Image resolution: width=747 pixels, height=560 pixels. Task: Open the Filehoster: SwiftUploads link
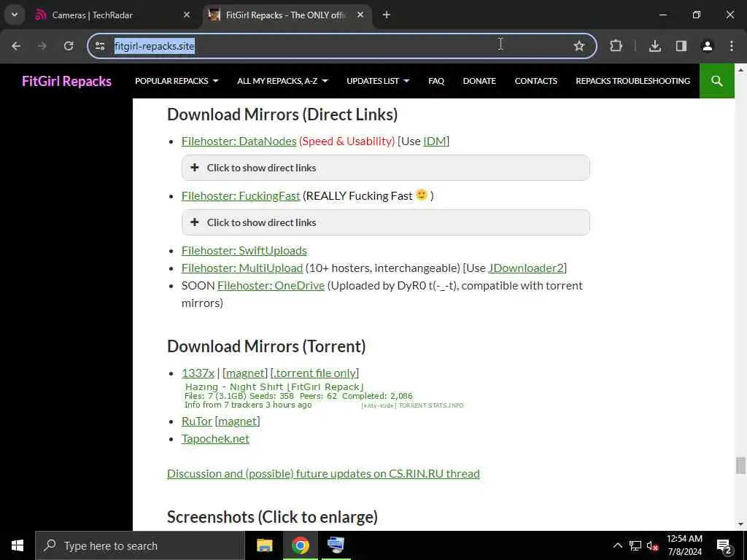(244, 251)
